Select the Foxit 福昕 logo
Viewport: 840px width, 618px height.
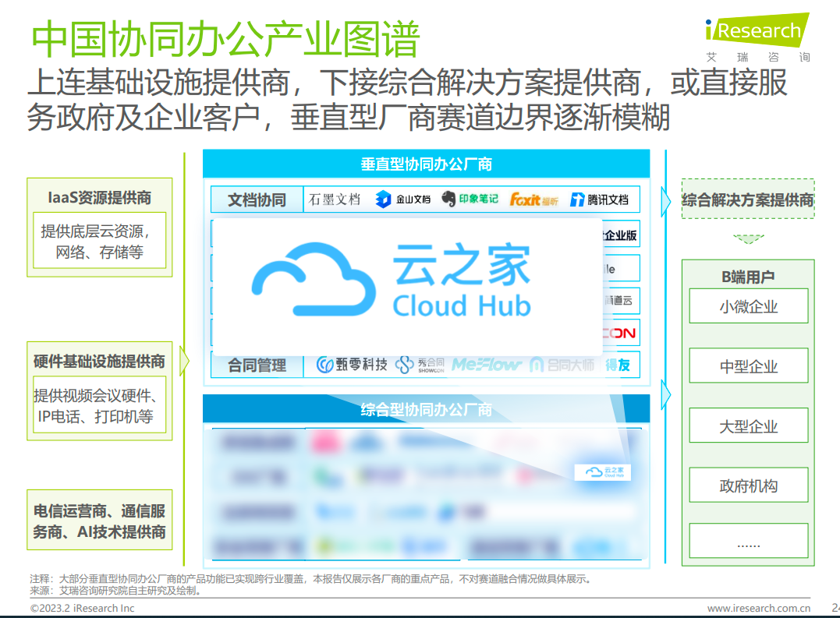coord(534,200)
